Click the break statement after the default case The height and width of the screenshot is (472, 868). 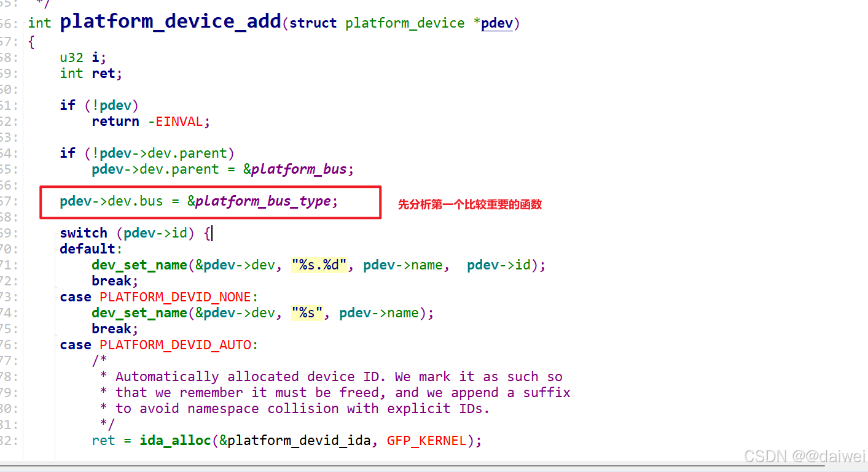115,281
